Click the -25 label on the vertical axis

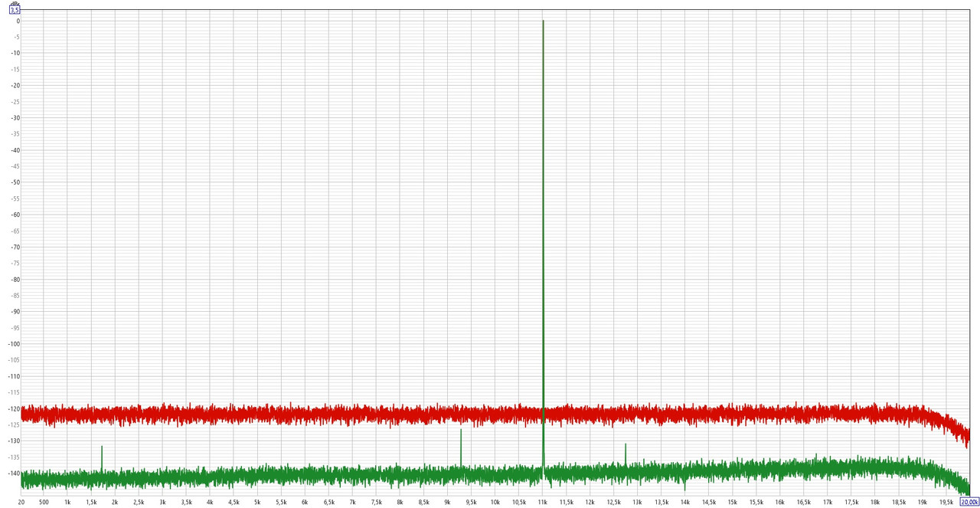[x=14, y=101]
